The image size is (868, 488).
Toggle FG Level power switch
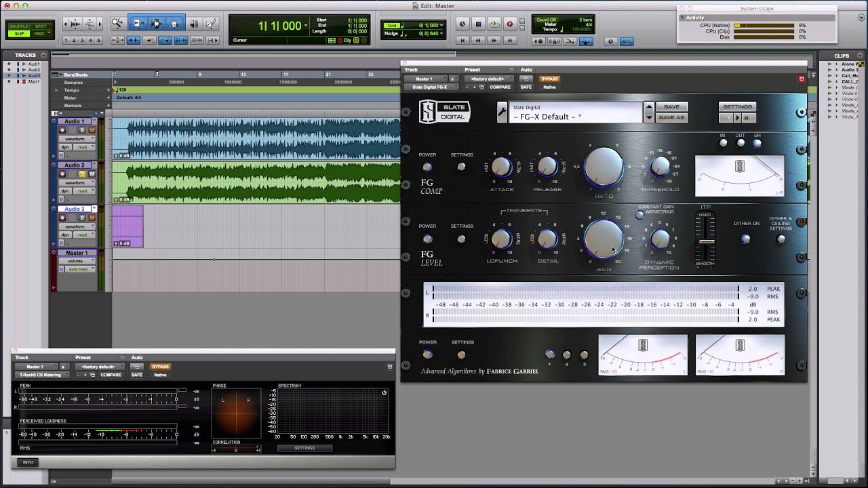427,239
